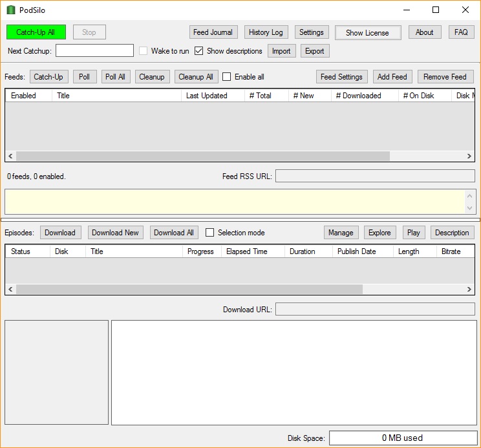The width and height of the screenshot is (481, 448).
Task: Sort episodes by Publish Date column
Action: pos(363,251)
